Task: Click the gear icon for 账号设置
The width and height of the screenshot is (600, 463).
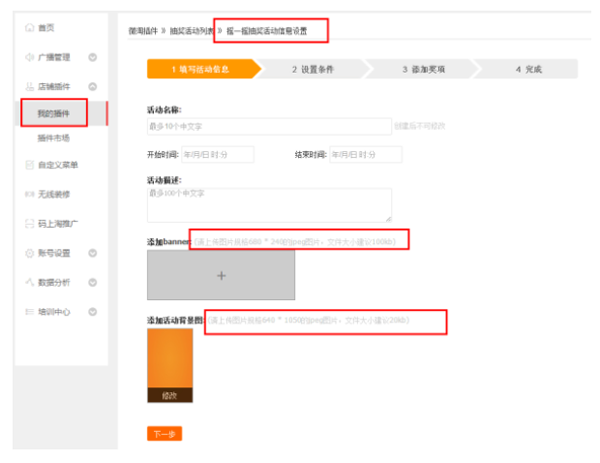Action: [x=29, y=253]
